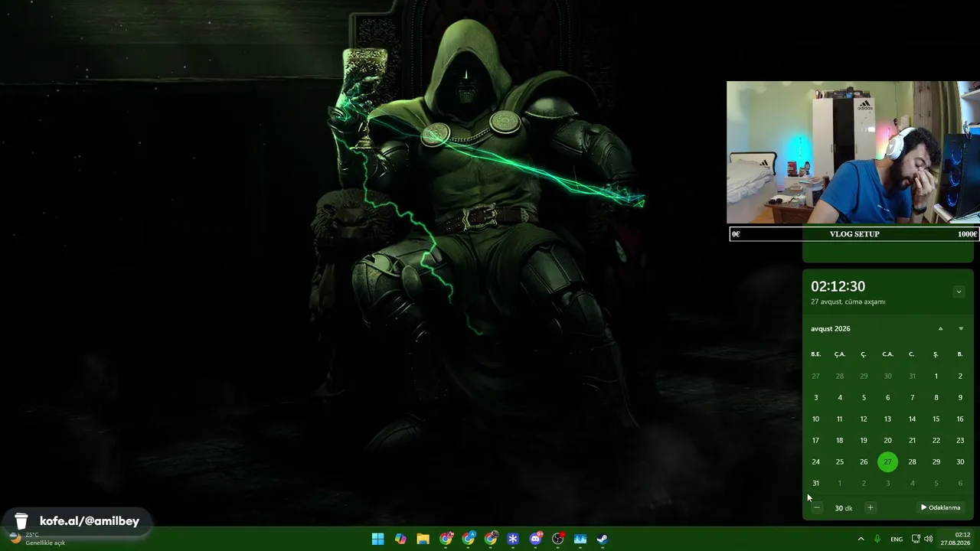Switch the ENG input language
This screenshot has width=980, height=551.
[897, 539]
